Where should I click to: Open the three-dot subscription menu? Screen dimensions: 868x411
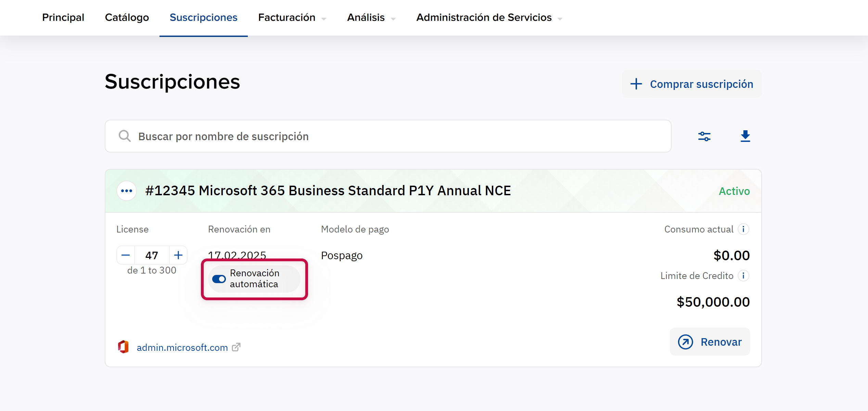point(127,191)
